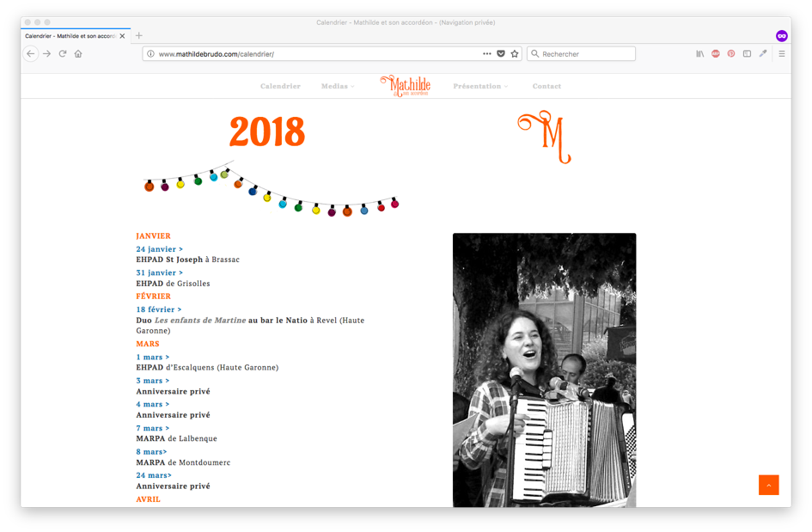Screen dimensions: 812x532
Task: Open the 18 février event link
Action: click(x=159, y=309)
